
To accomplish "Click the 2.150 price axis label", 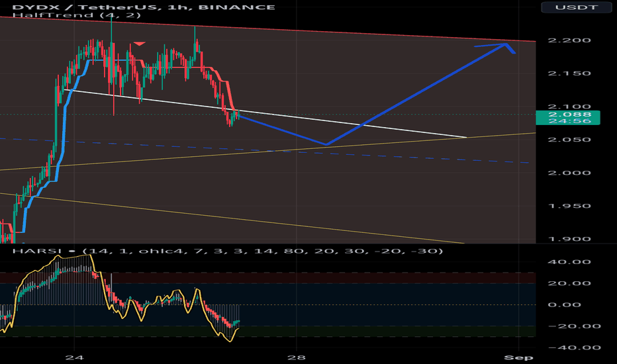I will [x=569, y=73].
